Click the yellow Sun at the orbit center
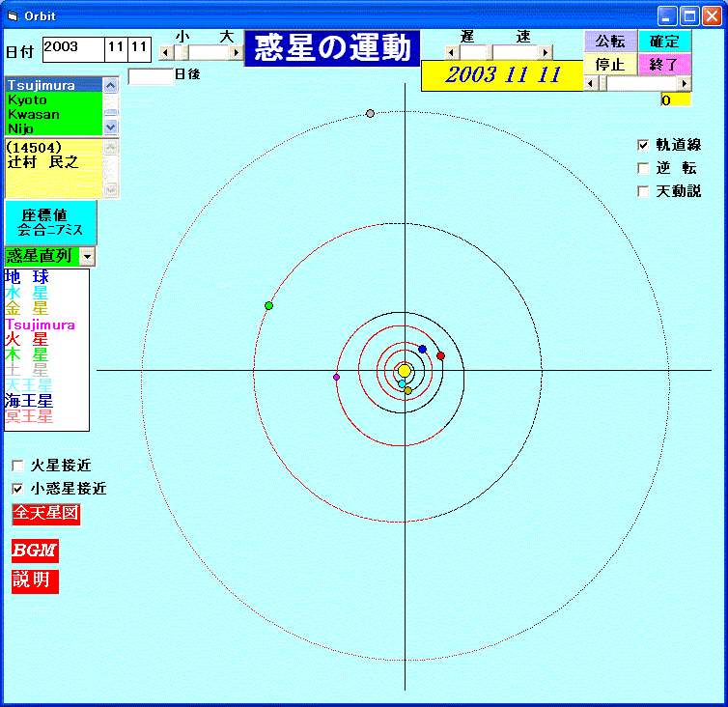The width and height of the screenshot is (728, 707). [x=405, y=371]
